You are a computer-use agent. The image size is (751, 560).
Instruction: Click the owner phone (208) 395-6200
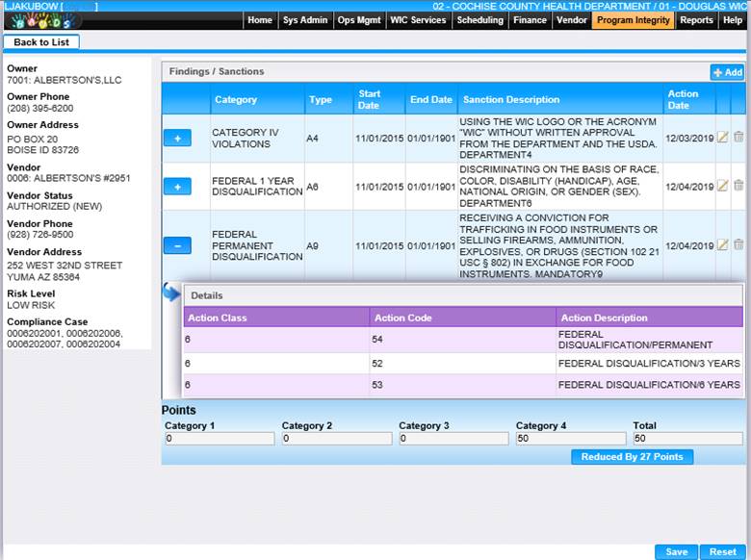tap(40, 108)
